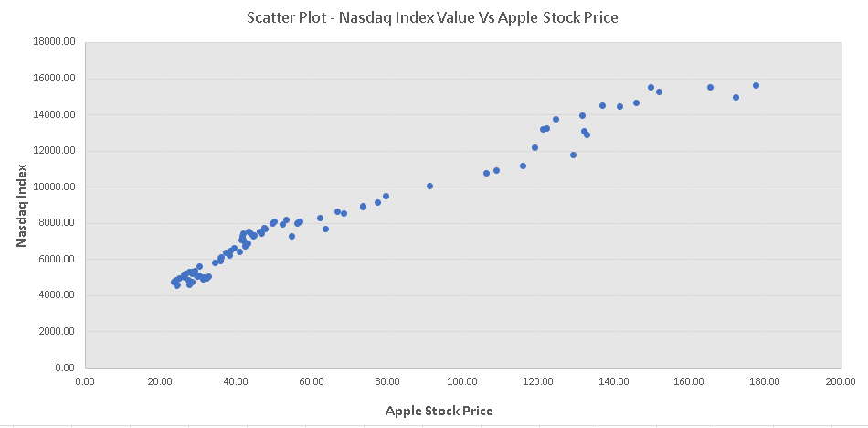Viewport: 868px width, 428px height.
Task: Click the rightmost data point in the scatter
Action: [x=756, y=85]
